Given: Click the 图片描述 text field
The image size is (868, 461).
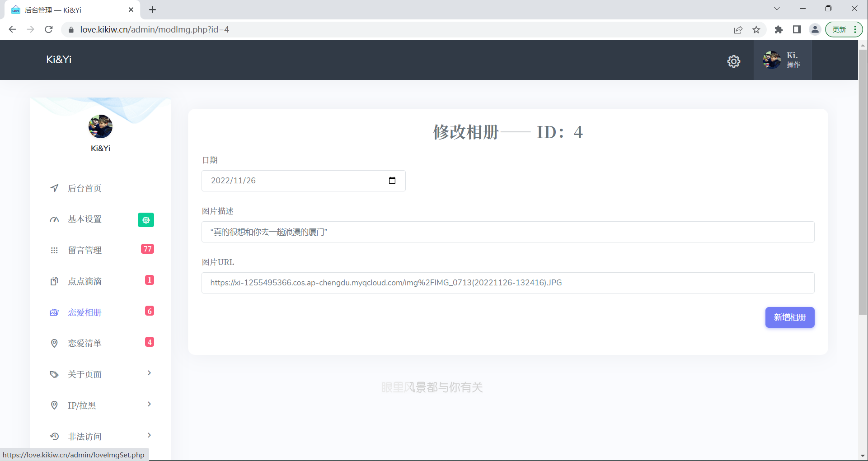Looking at the screenshot, I should pyautogui.click(x=507, y=232).
